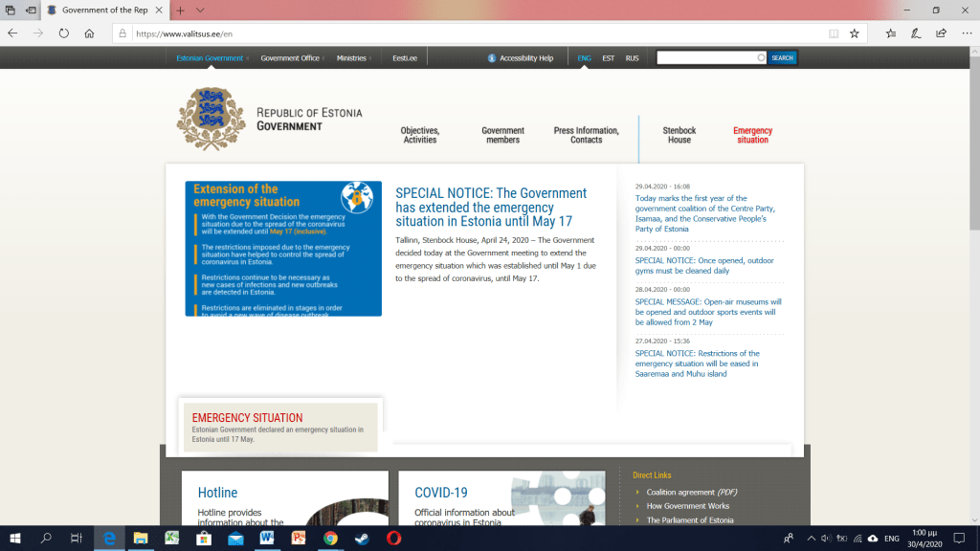The image size is (980, 551).
Task: Open the Emergency situation menu item
Action: point(752,135)
